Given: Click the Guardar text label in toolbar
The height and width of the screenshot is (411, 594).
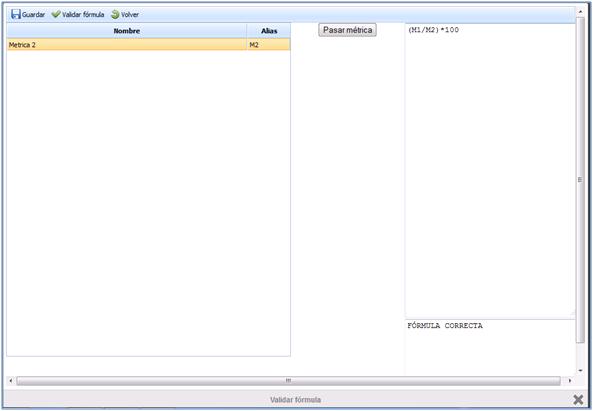Looking at the screenshot, I should point(33,14).
